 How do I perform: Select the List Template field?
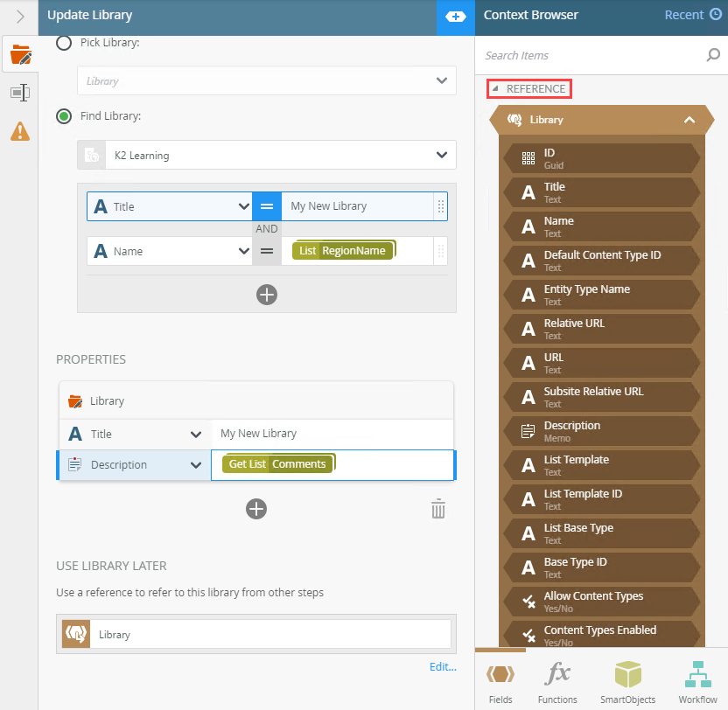coord(602,465)
